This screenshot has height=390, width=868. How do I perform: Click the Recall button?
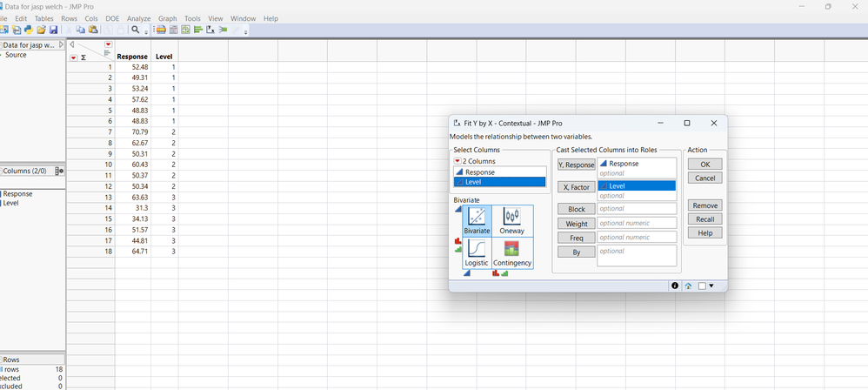click(x=704, y=219)
